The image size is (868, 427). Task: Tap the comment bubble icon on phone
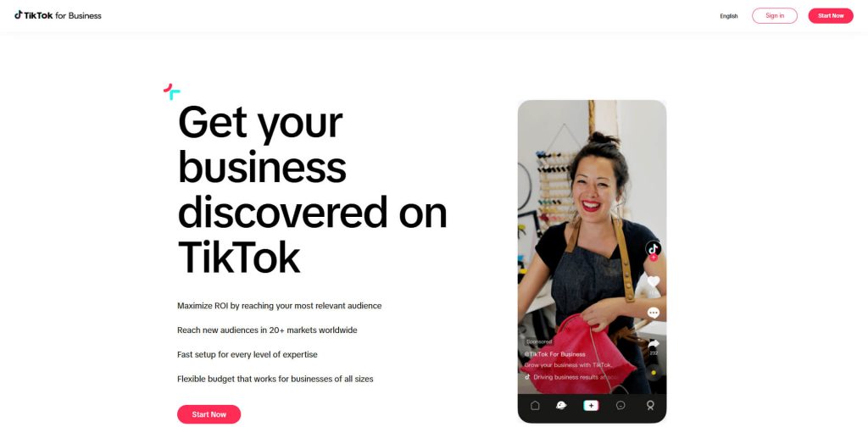coord(654,313)
